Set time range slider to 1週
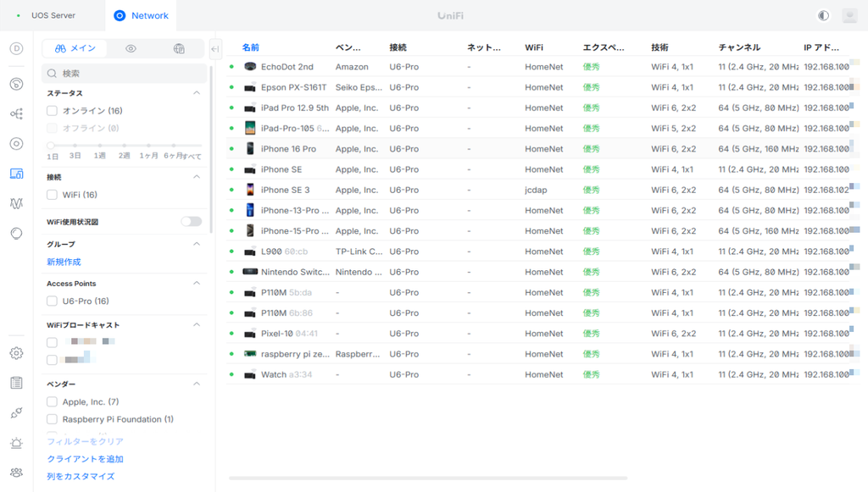Image resolution: width=868 pixels, height=492 pixels. pos(100,146)
